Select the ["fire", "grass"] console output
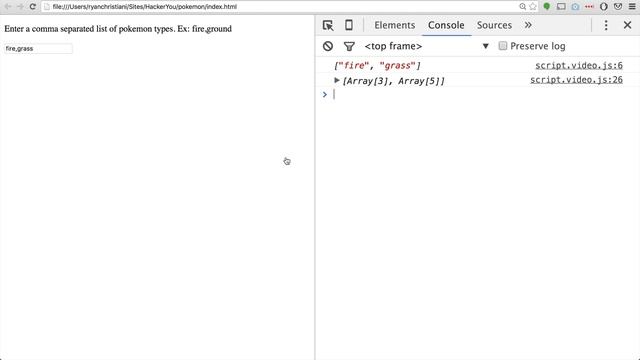Image resolution: width=640 pixels, height=360 pixels. click(x=377, y=65)
